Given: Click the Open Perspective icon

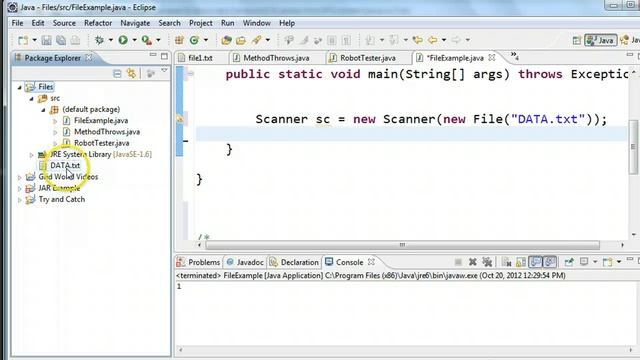Looking at the screenshot, I should point(576,40).
